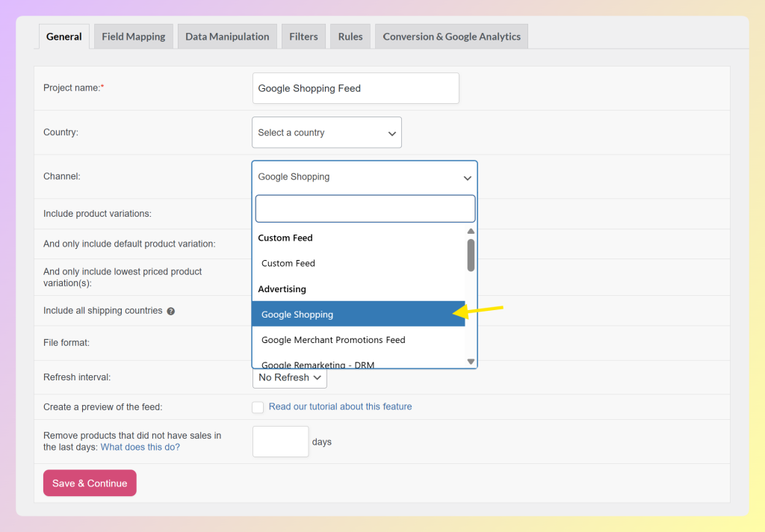Click scroll down arrow of channel list

point(471,362)
